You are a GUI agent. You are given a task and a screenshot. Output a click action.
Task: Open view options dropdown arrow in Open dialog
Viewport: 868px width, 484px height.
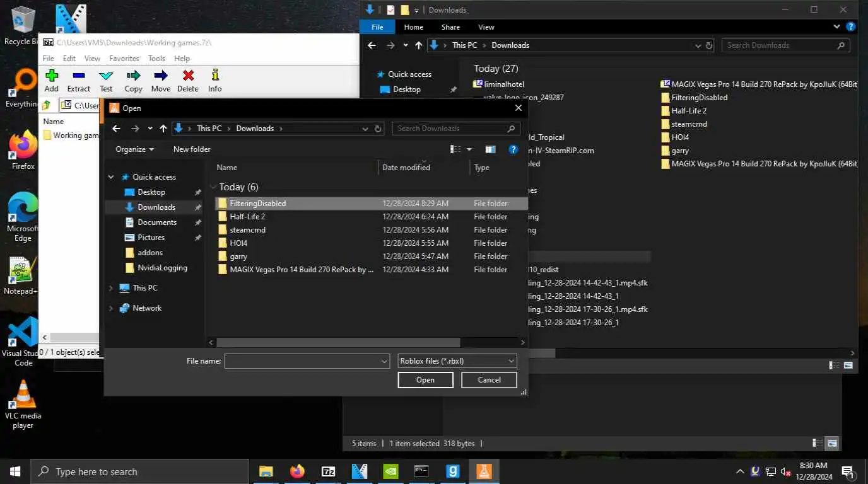[469, 149]
